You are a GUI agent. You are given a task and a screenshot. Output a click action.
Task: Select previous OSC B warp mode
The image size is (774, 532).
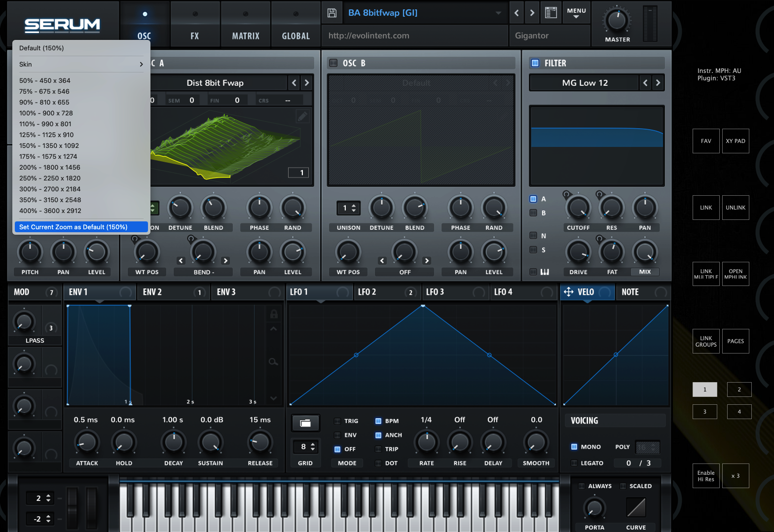pos(382,261)
